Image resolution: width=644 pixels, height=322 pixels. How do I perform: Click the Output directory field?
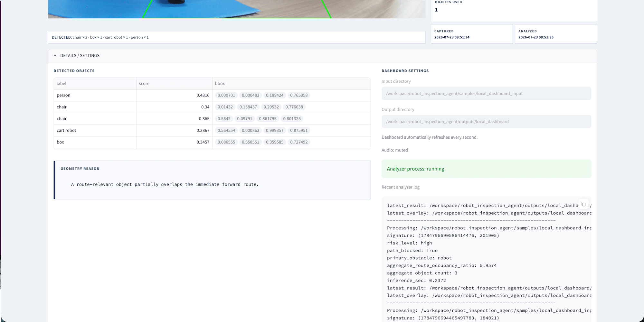click(x=486, y=122)
